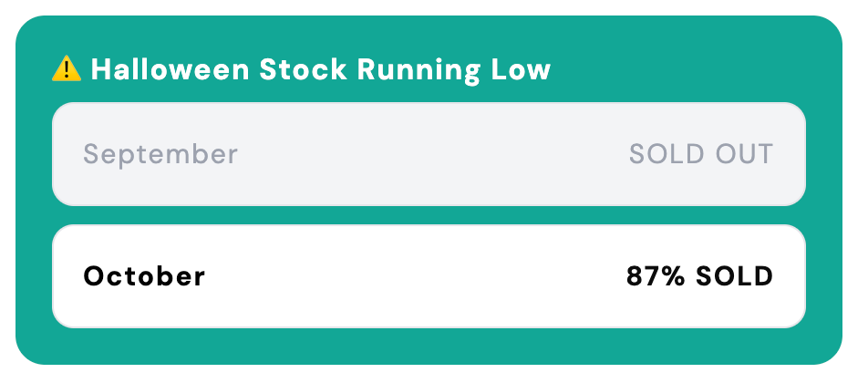The image size is (868, 383).
Task: Click the "87% SOLD" status text
Action: [x=699, y=276]
